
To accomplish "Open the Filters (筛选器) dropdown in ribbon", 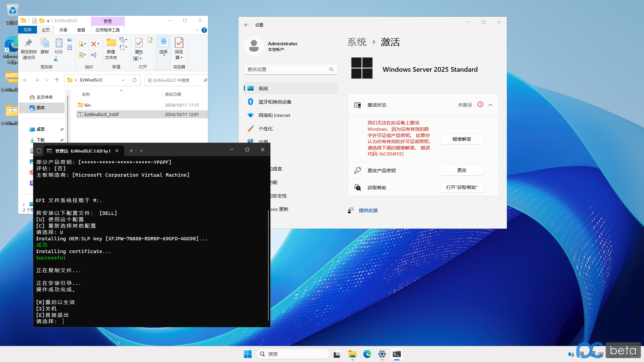I will click(179, 49).
